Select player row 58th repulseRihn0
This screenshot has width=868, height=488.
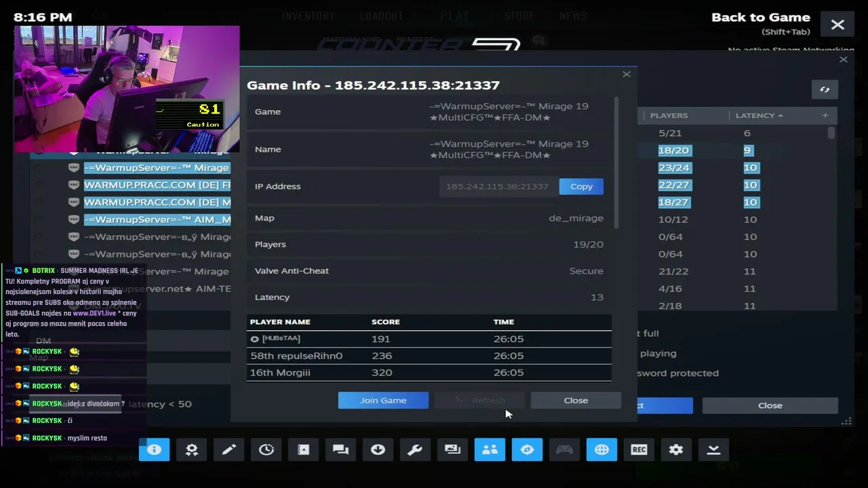[x=429, y=356]
